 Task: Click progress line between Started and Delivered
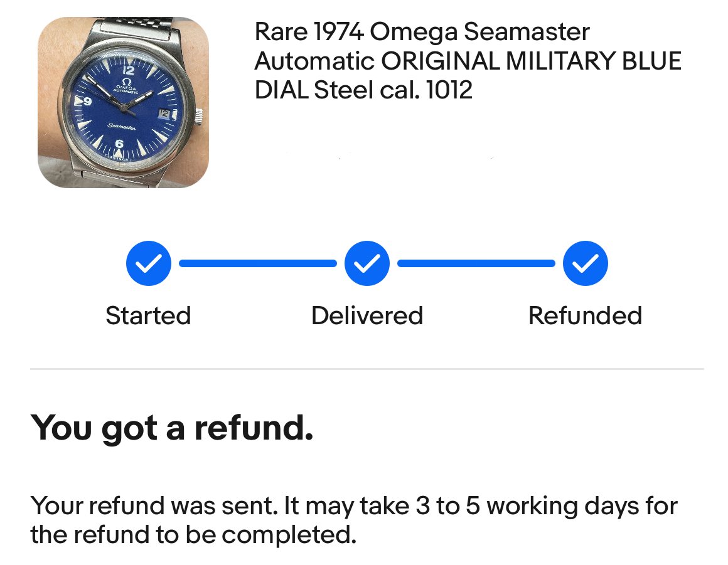point(257,263)
